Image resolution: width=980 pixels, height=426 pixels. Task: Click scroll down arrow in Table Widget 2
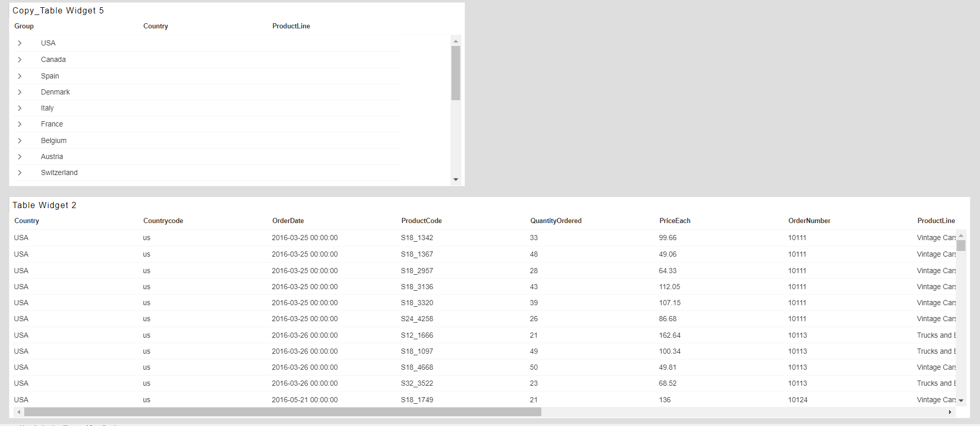click(961, 400)
